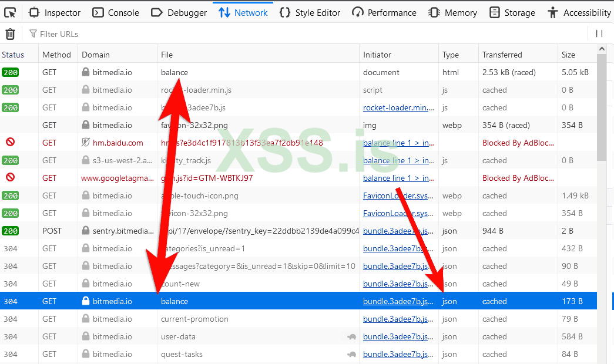Sort by Size column header
The width and height of the screenshot is (614, 364).
(x=577, y=55)
